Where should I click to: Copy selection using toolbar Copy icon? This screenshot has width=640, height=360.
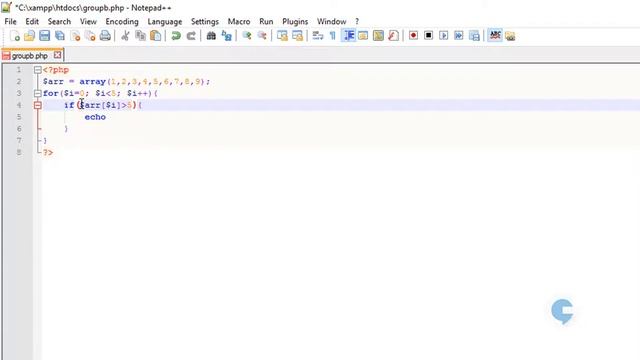(x=140, y=36)
